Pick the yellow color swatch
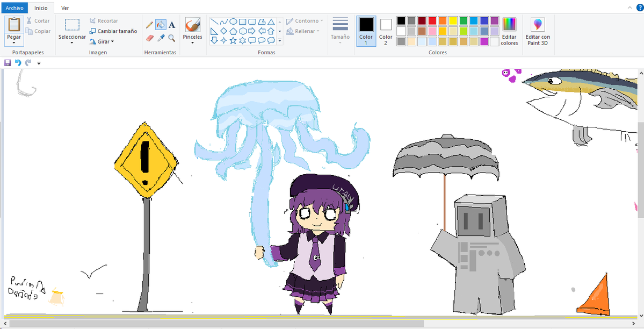This screenshot has width=644, height=329. pyautogui.click(x=453, y=20)
